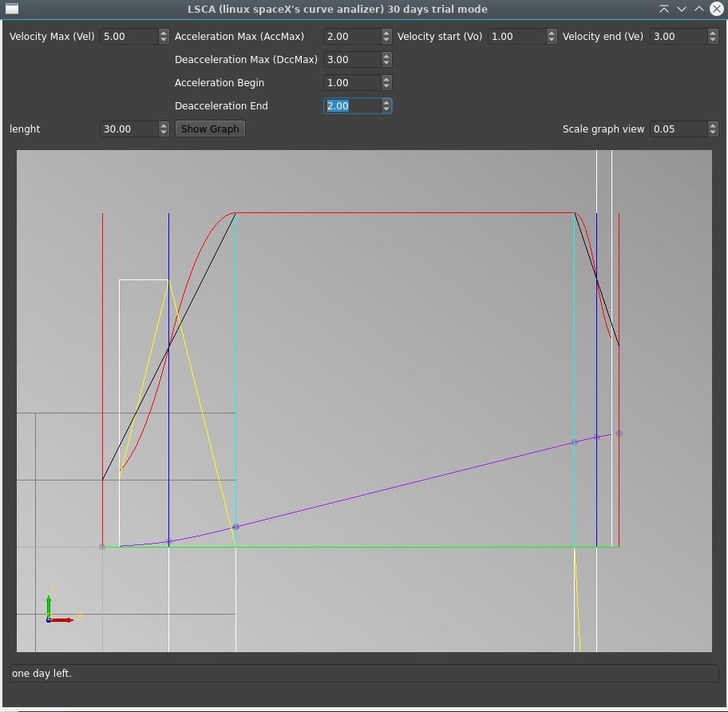Decrease Velocity Max with its down arrow

(x=164, y=40)
